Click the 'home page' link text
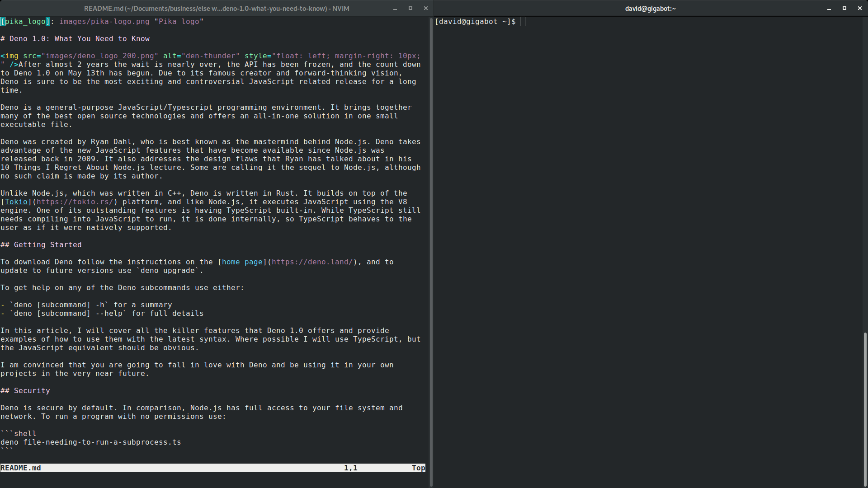Viewport: 868px width, 488px height. coord(242,262)
